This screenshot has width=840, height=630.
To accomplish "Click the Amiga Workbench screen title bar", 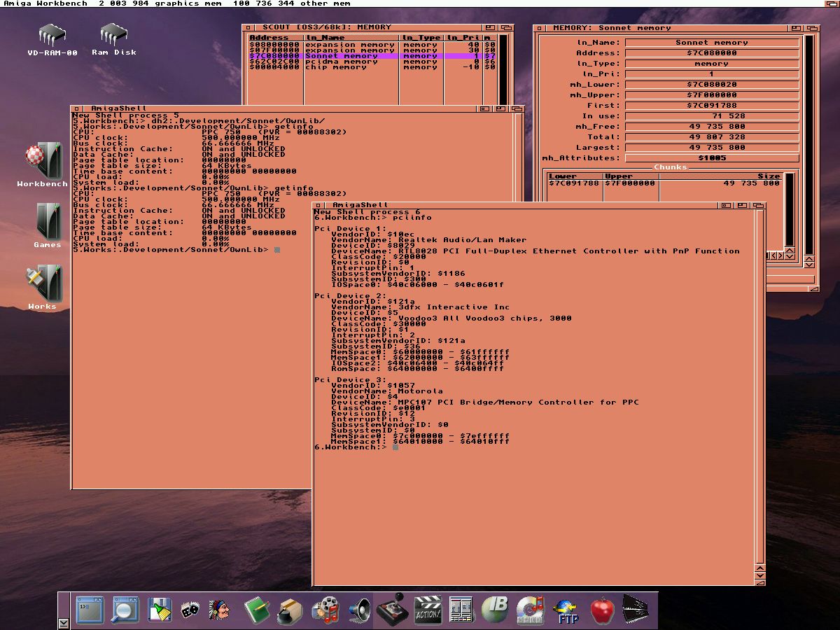I will 420,3.
